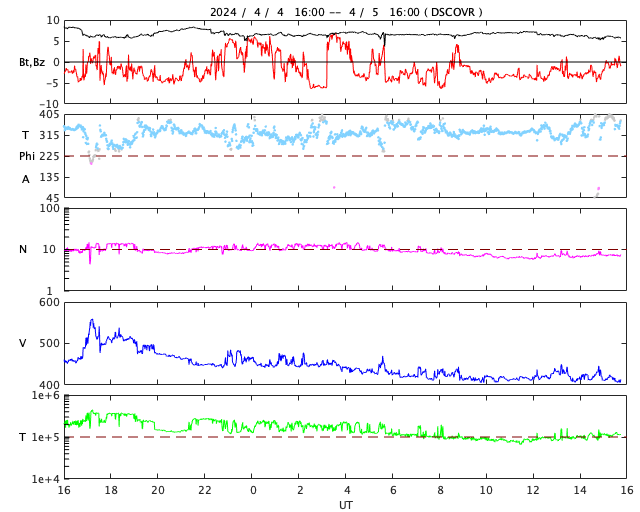Click the "-5" tick of the Bt,Bz panel
This screenshot has height=512, width=640.
click(54, 83)
